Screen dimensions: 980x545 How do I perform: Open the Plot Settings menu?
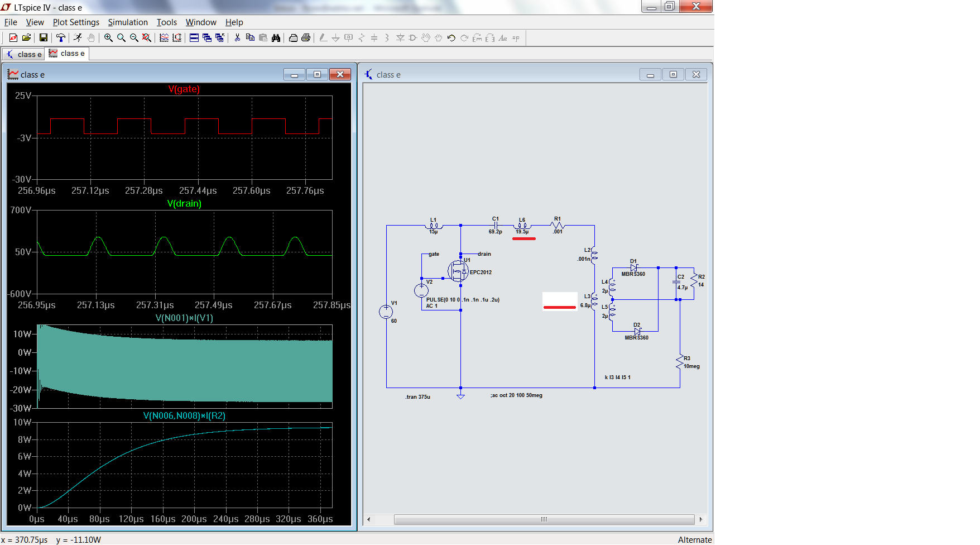tap(76, 22)
